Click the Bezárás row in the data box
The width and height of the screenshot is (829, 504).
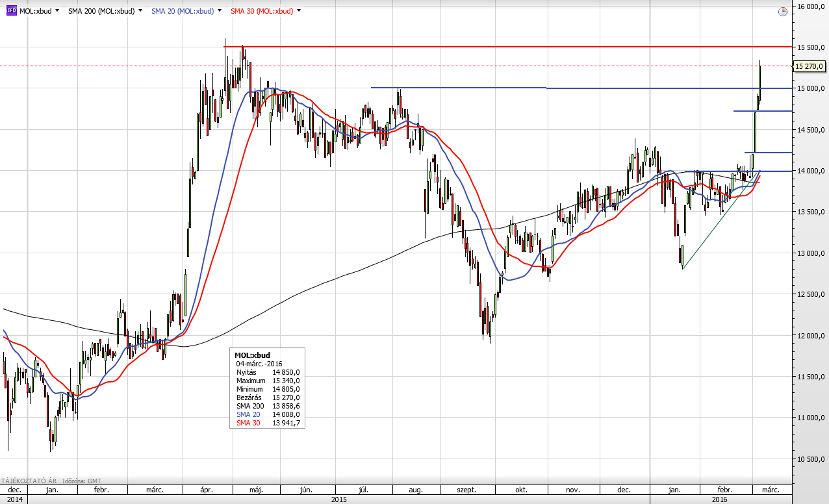tap(268, 397)
